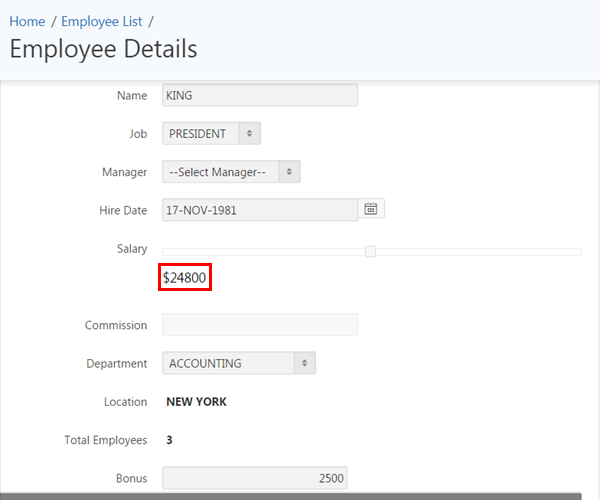Image resolution: width=600 pixels, height=500 pixels.
Task: Expand the Department dropdown showing ACCOUNTING
Action: pyautogui.click(x=238, y=363)
